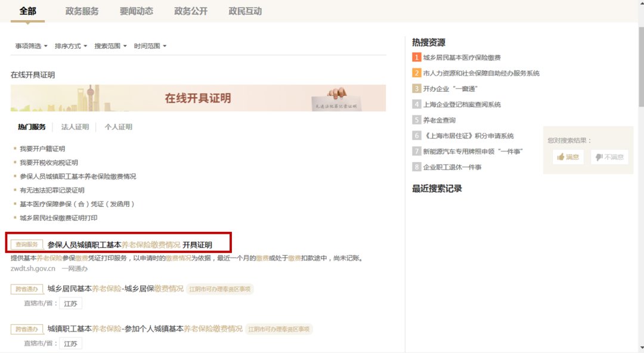
Task: Open 基本医疗保障参保（合）凭证 link
Action: (x=77, y=204)
